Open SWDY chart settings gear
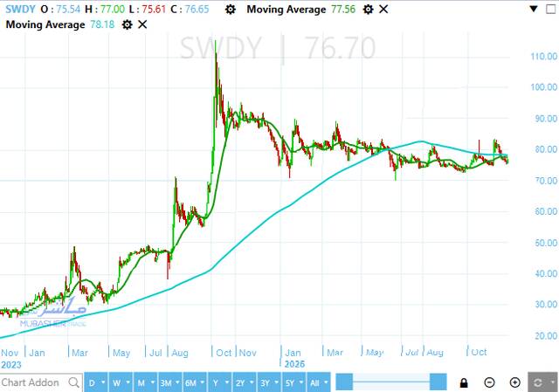This screenshot has height=392, width=559. tap(230, 10)
